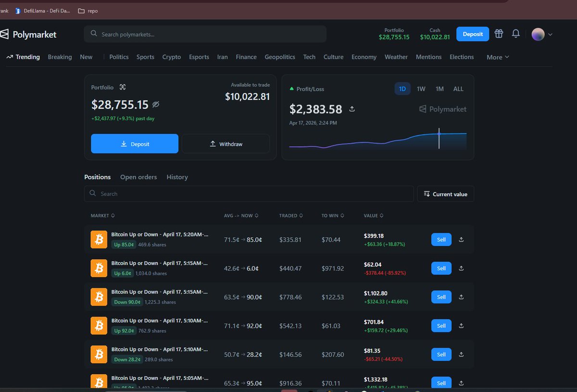
Task: Click the scan icon beside Portfolio label
Action: pyautogui.click(x=123, y=88)
